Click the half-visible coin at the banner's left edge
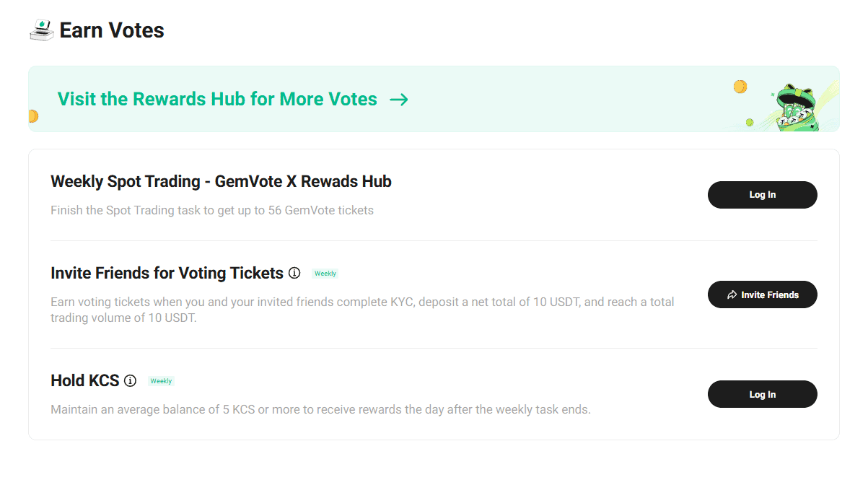 click(x=32, y=115)
